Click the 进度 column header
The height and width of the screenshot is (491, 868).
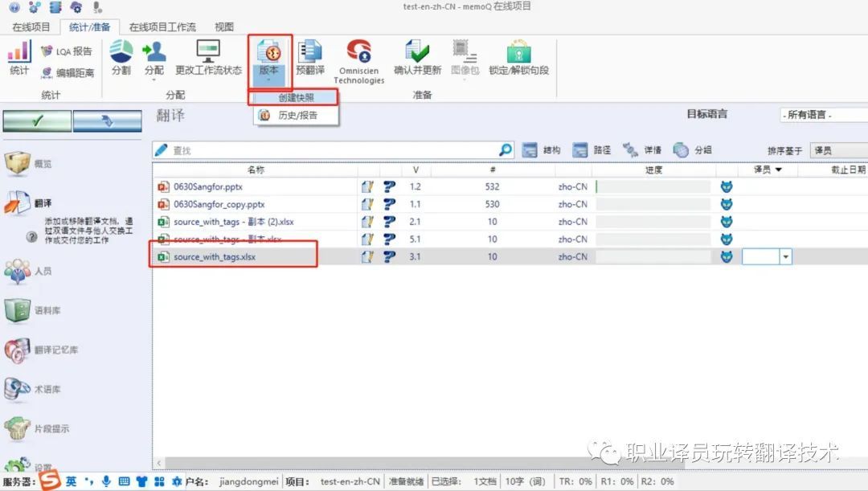(653, 170)
